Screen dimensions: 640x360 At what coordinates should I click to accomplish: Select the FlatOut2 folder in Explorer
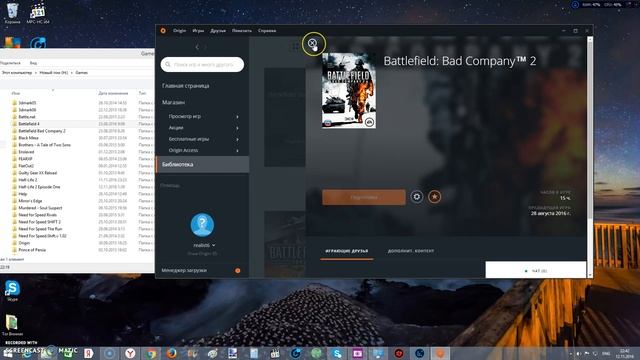[26, 166]
